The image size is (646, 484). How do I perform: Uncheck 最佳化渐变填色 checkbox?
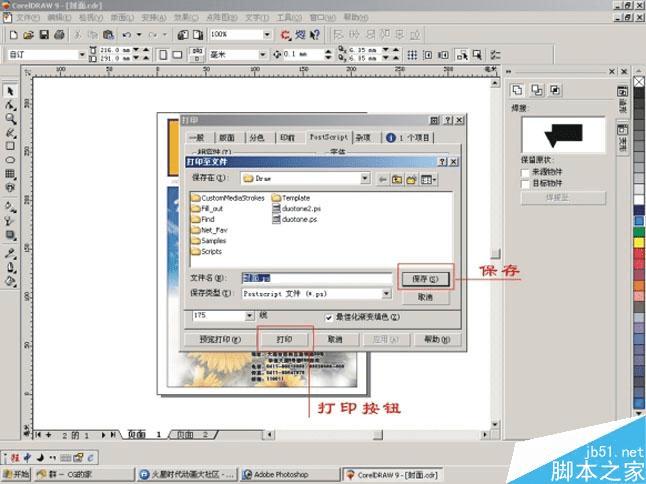pos(329,318)
